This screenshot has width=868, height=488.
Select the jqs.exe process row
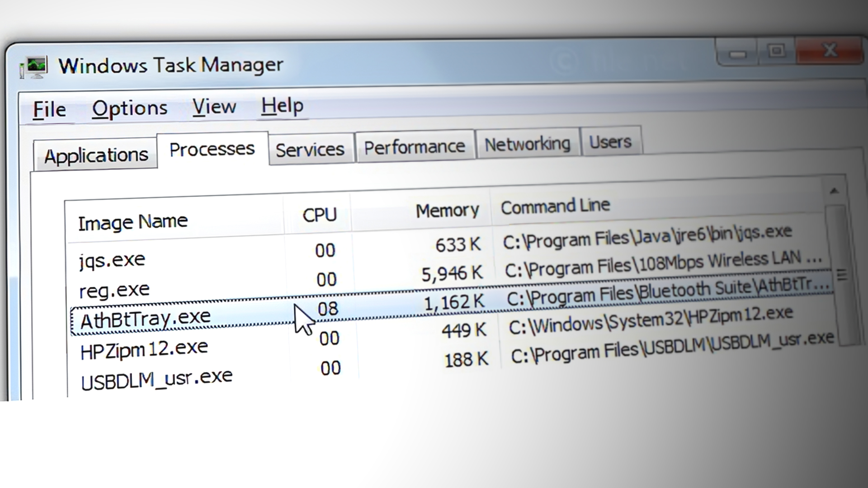(x=112, y=260)
